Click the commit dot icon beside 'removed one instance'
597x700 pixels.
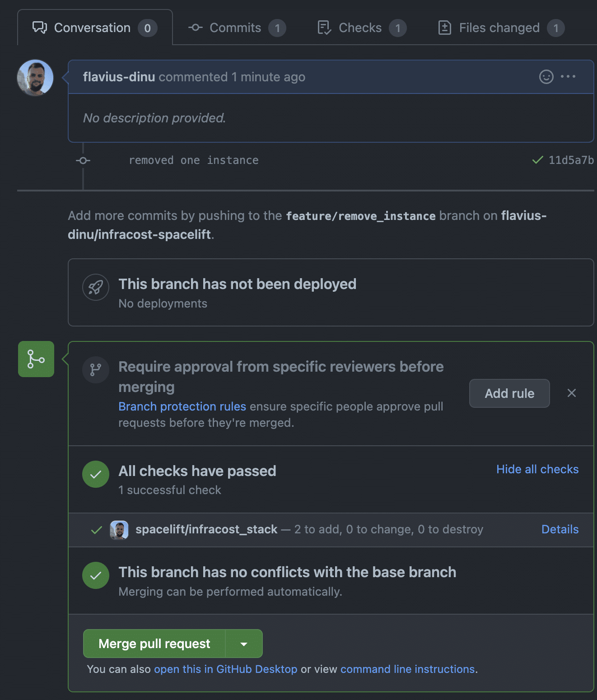click(83, 160)
